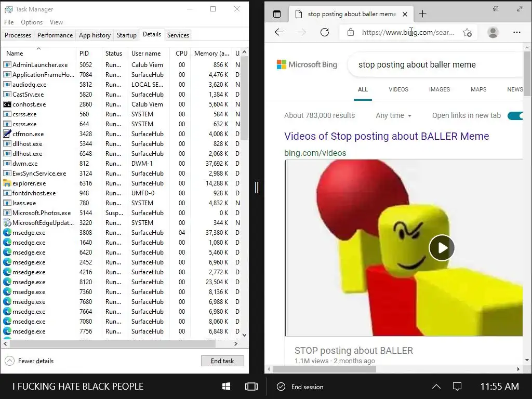Image resolution: width=532 pixels, height=399 pixels.
Task: Click the Edge address bar URL
Action: point(408,32)
